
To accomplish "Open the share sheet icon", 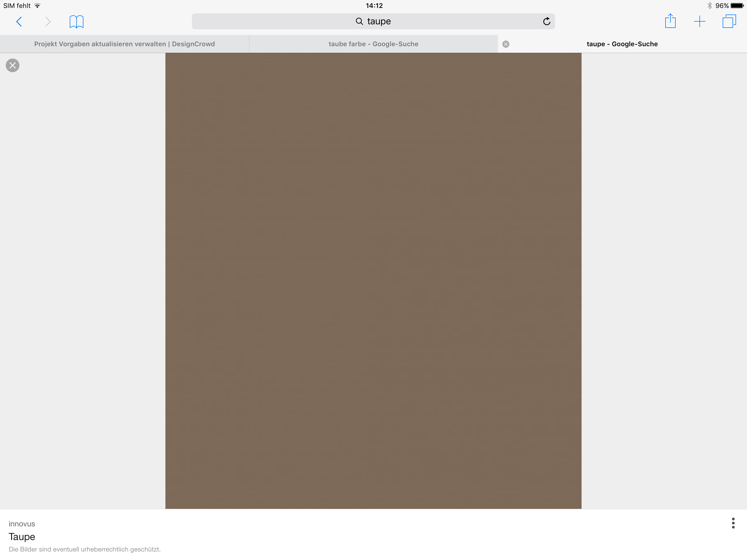I will pos(670,21).
